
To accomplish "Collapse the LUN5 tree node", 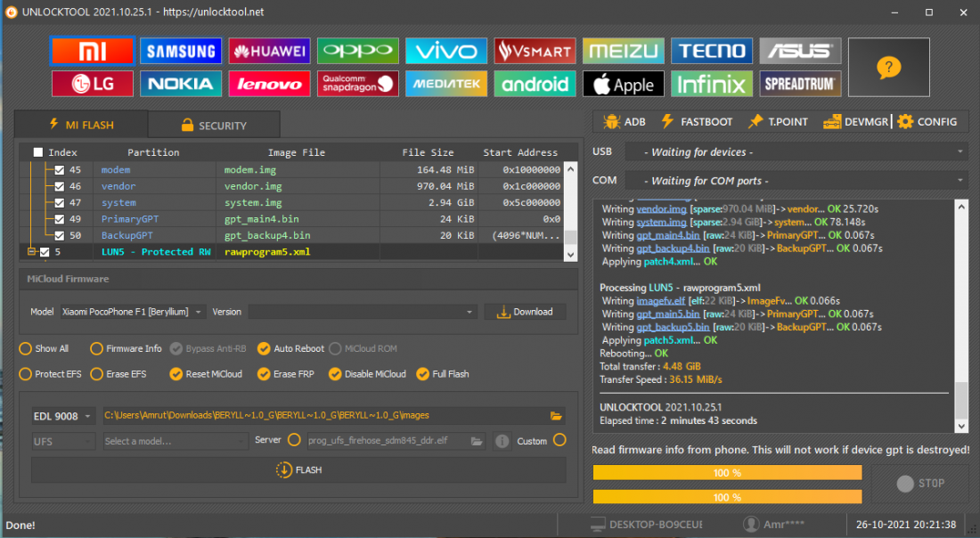I will click(30, 252).
